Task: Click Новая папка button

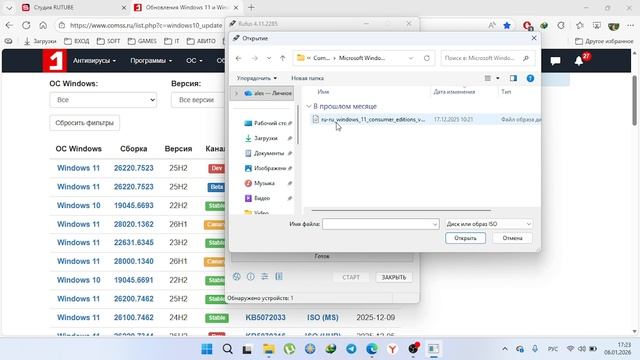Action: tap(307, 78)
